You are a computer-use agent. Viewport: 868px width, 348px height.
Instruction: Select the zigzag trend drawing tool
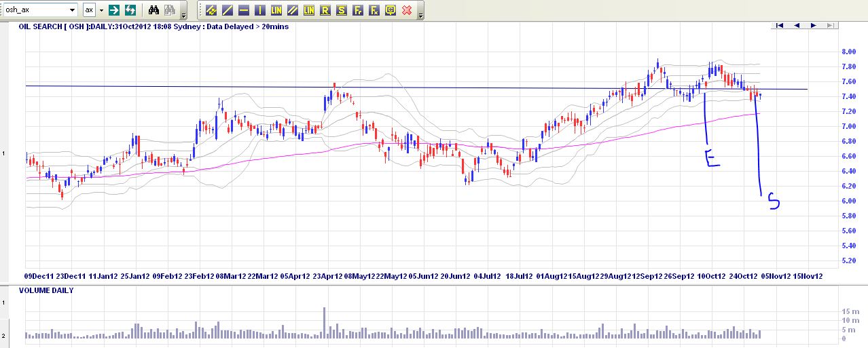pyautogui.click(x=211, y=10)
